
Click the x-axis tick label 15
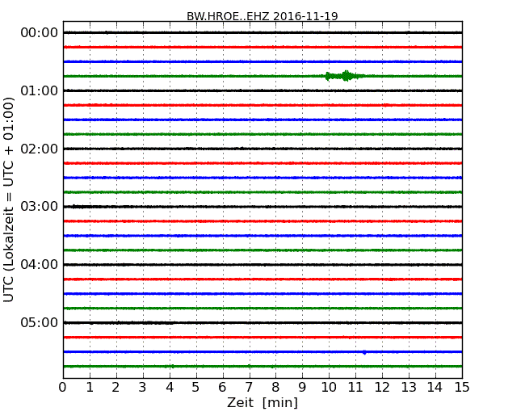click(x=462, y=388)
